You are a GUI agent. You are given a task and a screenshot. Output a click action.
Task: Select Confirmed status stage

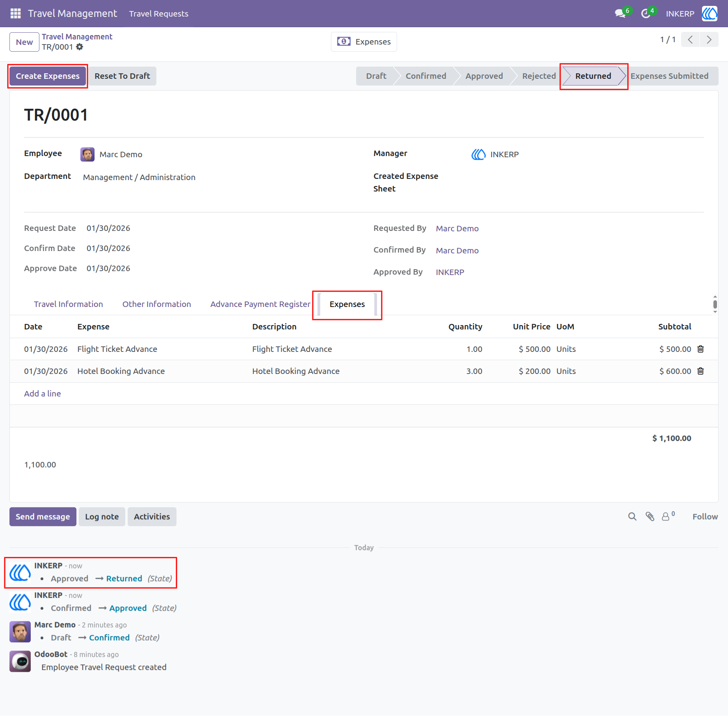(426, 76)
